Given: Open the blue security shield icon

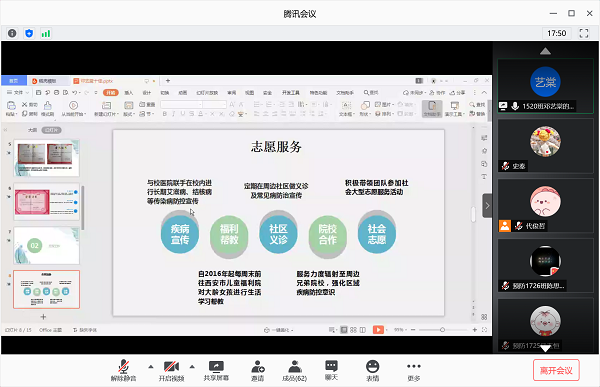Looking at the screenshot, I should point(29,33).
